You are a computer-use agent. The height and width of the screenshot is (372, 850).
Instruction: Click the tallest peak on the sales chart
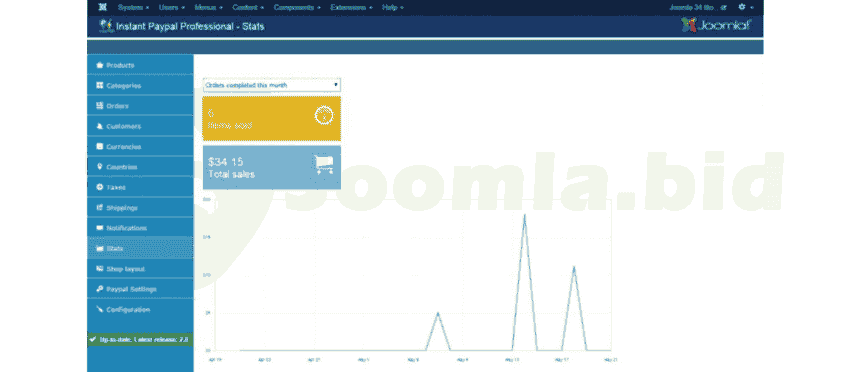pyautogui.click(x=524, y=215)
